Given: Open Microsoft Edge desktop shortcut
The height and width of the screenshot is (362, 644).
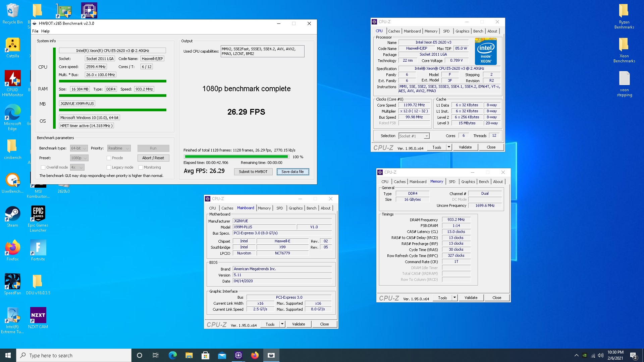Looking at the screenshot, I should pos(12,117).
